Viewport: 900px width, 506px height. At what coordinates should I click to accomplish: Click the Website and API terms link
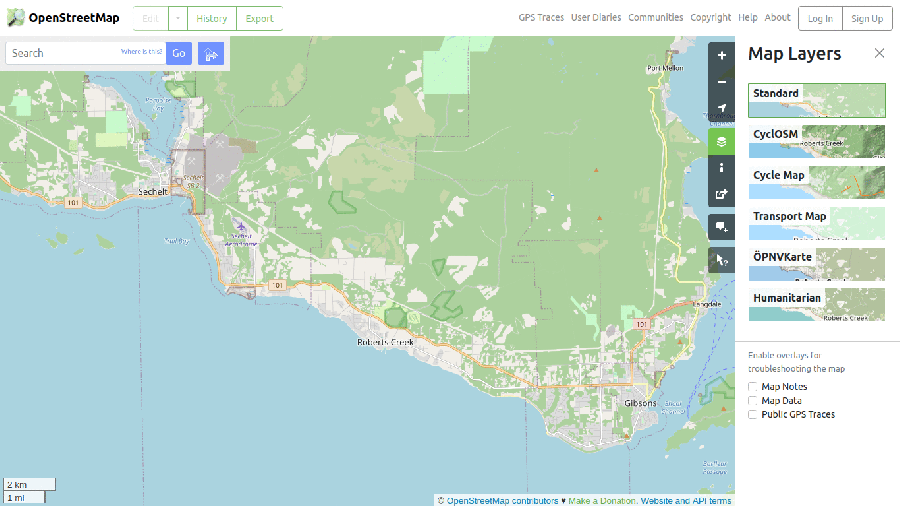[686, 501]
